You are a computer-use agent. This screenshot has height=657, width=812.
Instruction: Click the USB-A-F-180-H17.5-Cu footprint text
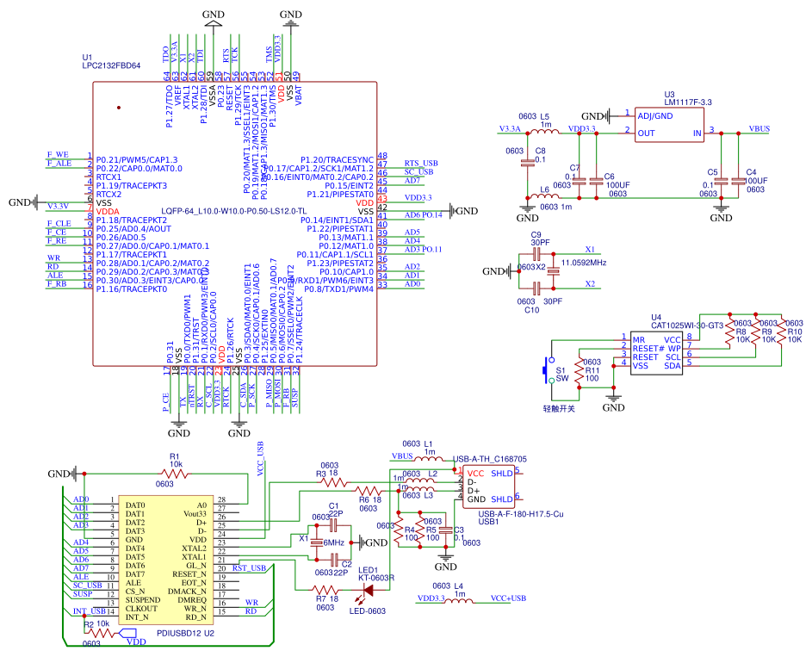click(520, 514)
